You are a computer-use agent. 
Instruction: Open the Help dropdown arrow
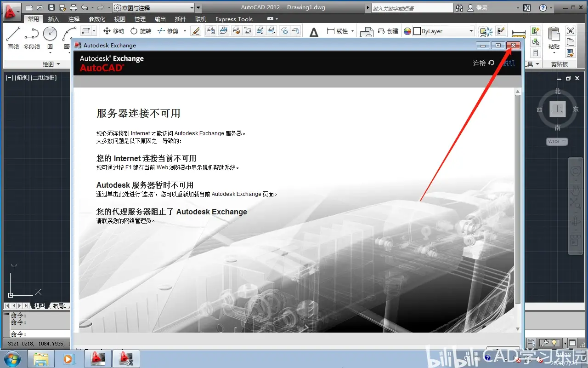click(x=552, y=8)
